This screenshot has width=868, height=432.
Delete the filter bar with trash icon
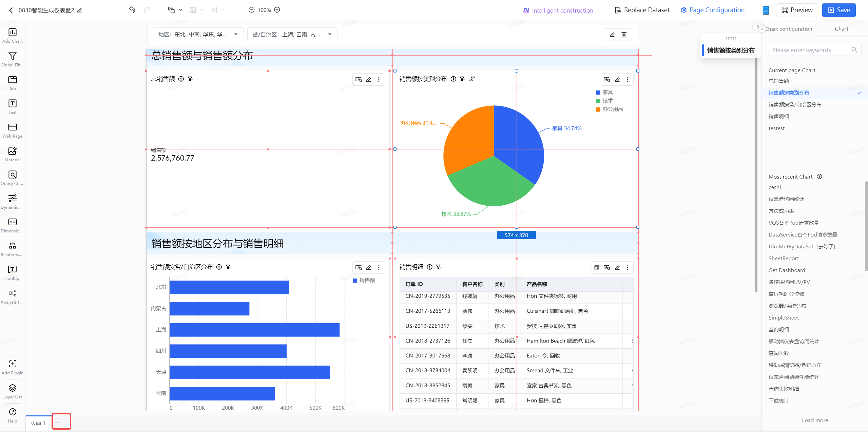point(624,34)
